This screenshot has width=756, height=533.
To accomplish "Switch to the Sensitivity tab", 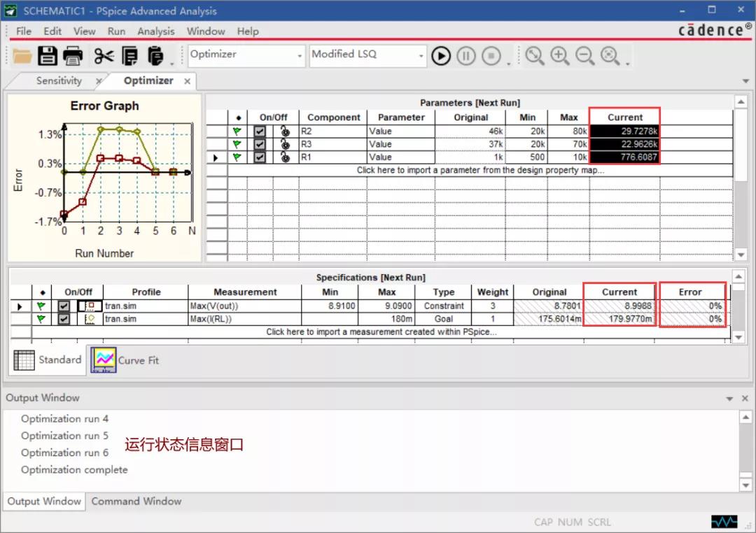I will click(x=59, y=81).
